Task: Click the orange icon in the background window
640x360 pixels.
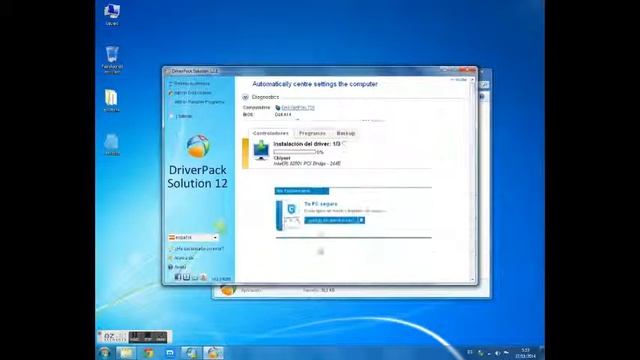Action: (228, 290)
